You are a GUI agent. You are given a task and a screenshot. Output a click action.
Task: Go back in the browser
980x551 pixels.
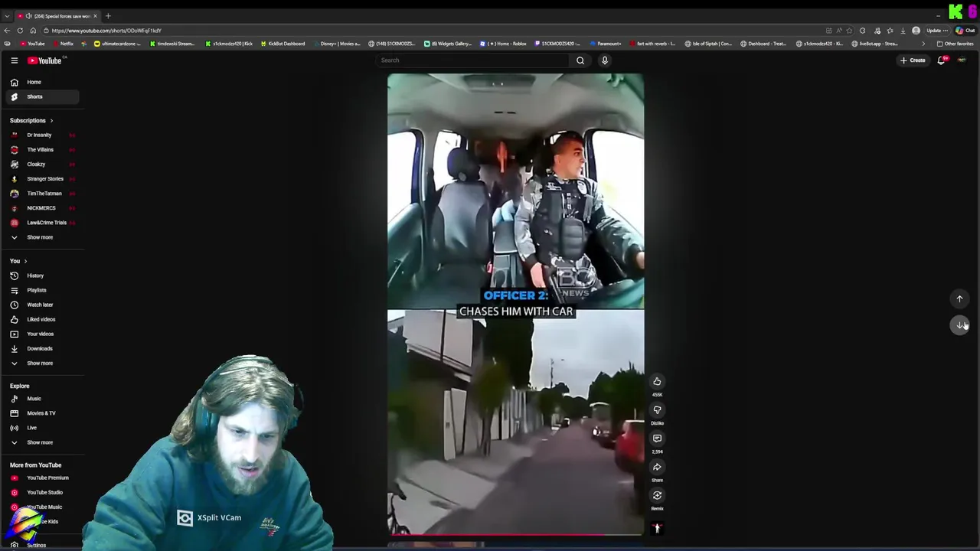pos(8,31)
